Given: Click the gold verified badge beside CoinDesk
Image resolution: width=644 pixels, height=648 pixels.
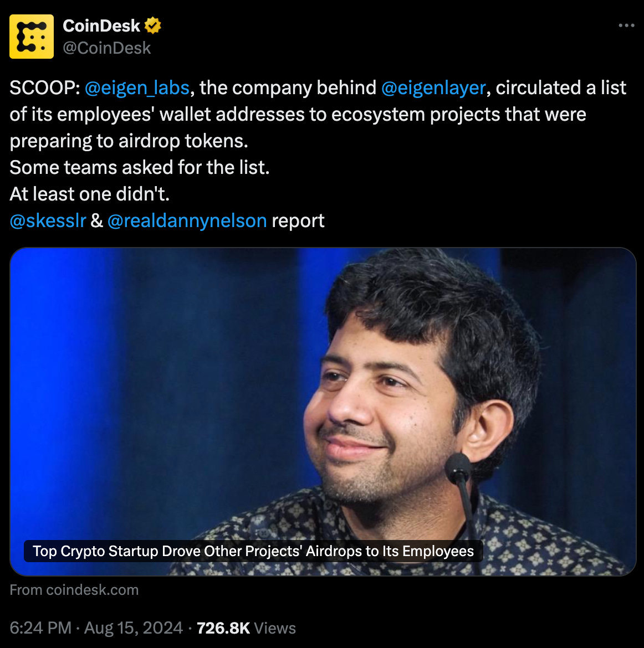Looking at the screenshot, I should [152, 25].
